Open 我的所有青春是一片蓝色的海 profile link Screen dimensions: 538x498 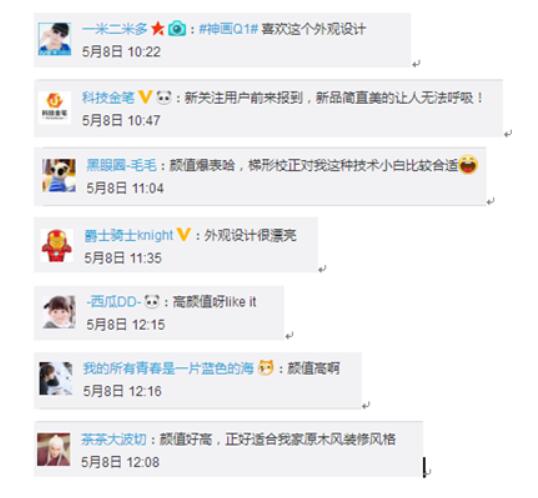point(168,369)
